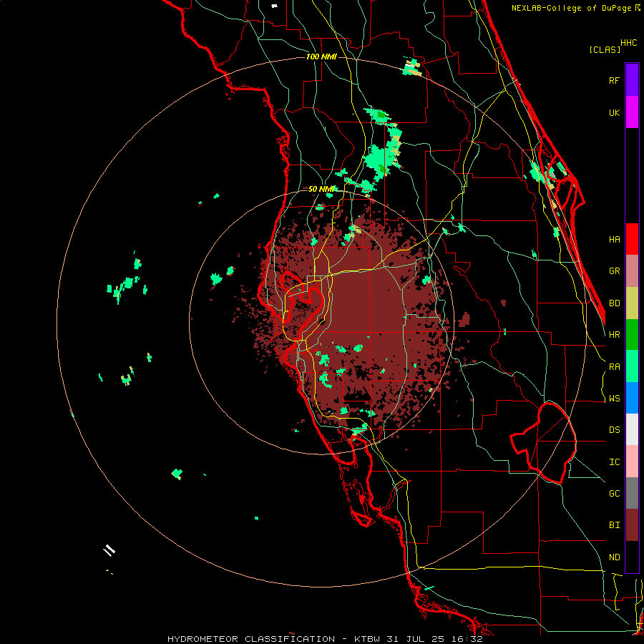Viewport: 644px width, 644px height.
Task: Pick the gray GC legend color swatch
Action: pos(632,493)
